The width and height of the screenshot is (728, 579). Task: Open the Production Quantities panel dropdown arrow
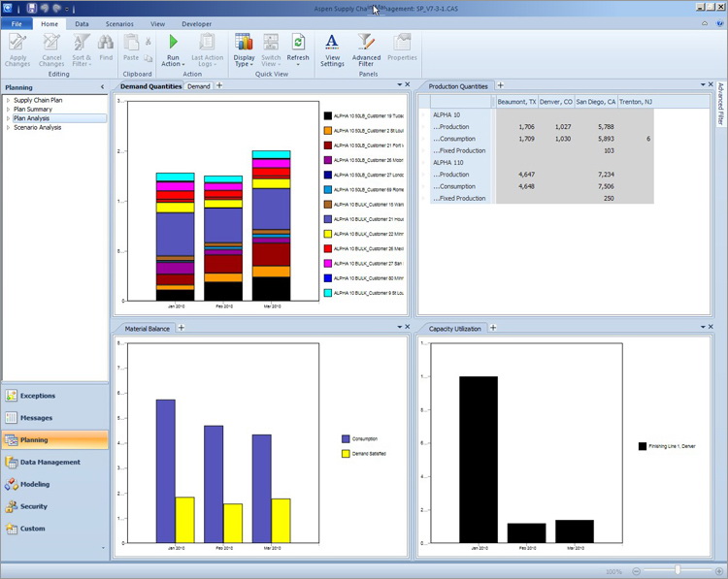click(x=703, y=84)
